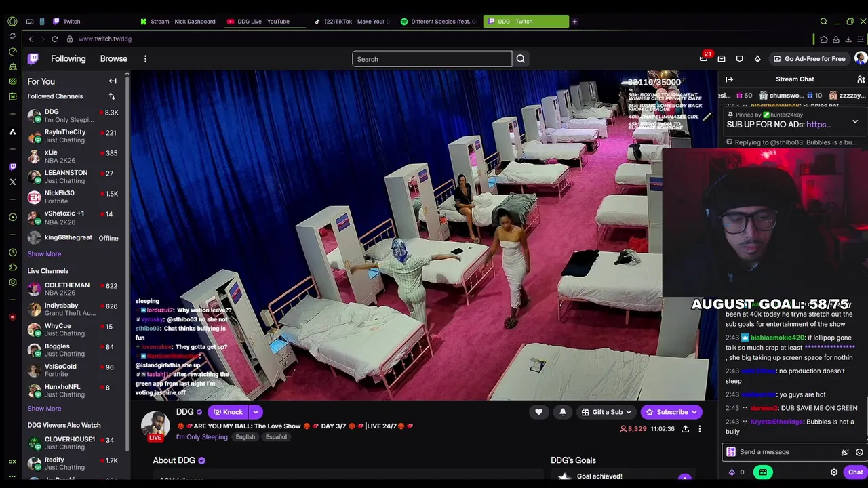Show More live channels

pos(44,409)
